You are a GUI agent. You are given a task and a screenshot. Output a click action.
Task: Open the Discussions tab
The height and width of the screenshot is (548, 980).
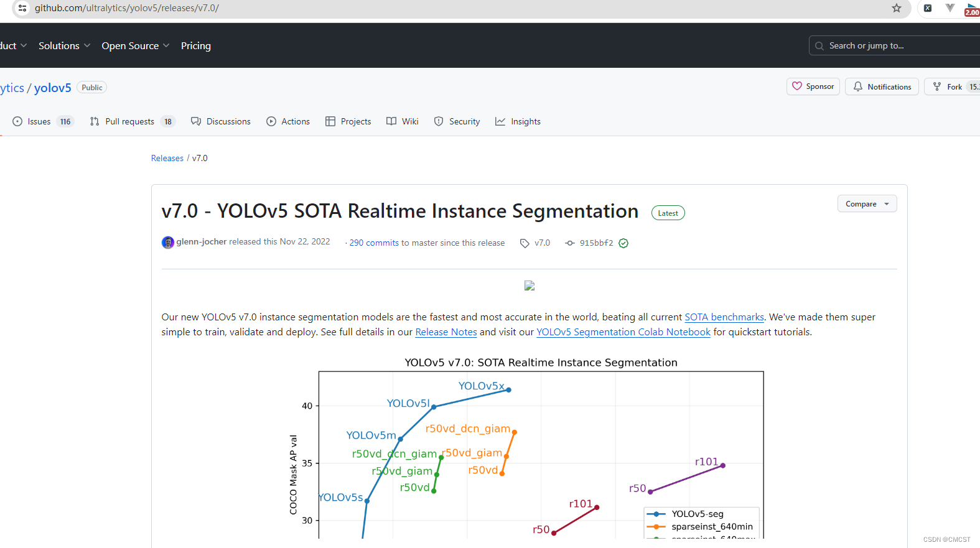click(221, 121)
